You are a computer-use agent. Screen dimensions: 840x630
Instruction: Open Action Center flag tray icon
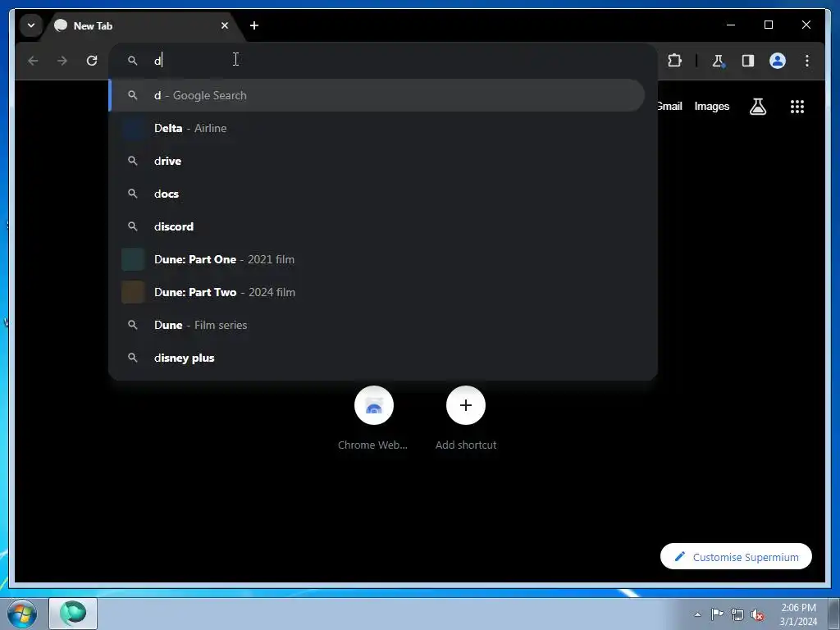[x=717, y=614]
